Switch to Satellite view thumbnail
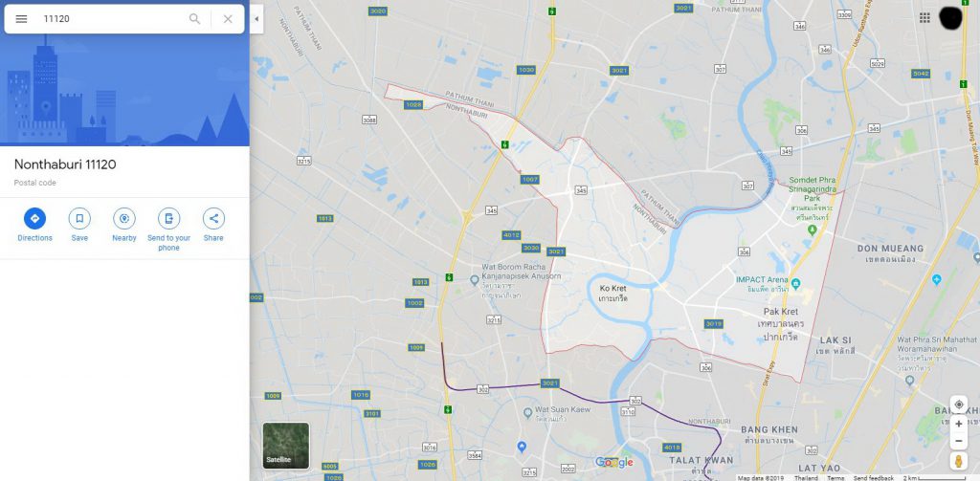 tap(285, 446)
